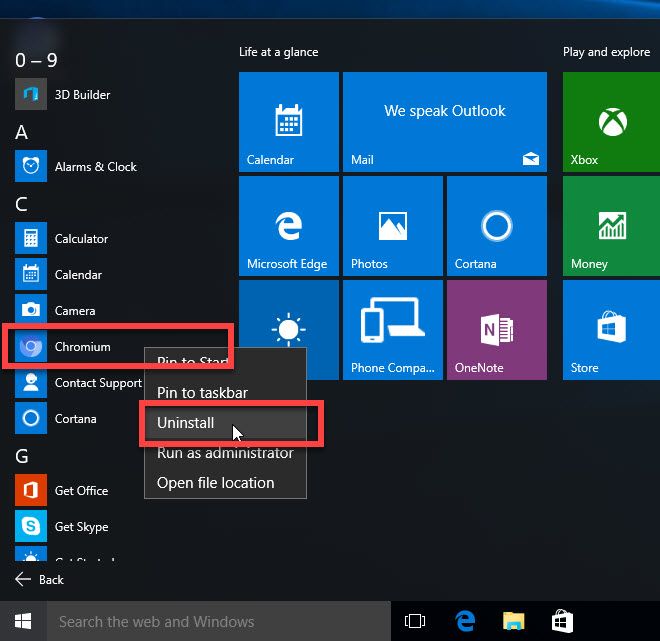The width and height of the screenshot is (660, 641).
Task: Open the Calculator app icon
Action: [x=31, y=239]
